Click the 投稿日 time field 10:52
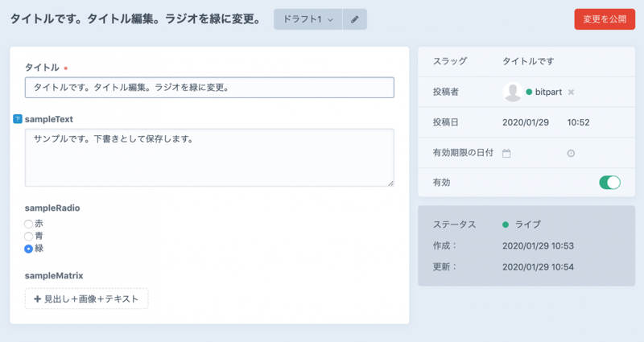The height and width of the screenshot is (342, 644). pyautogui.click(x=578, y=123)
